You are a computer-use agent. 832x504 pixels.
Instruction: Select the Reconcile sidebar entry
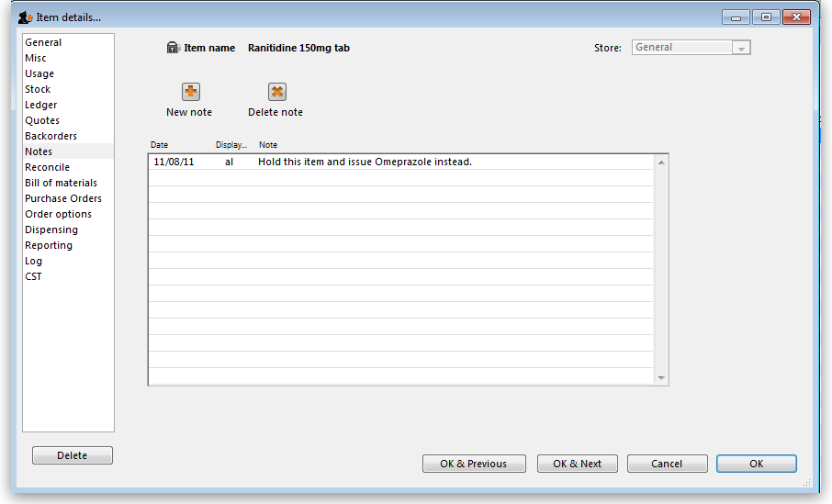pyautogui.click(x=47, y=167)
